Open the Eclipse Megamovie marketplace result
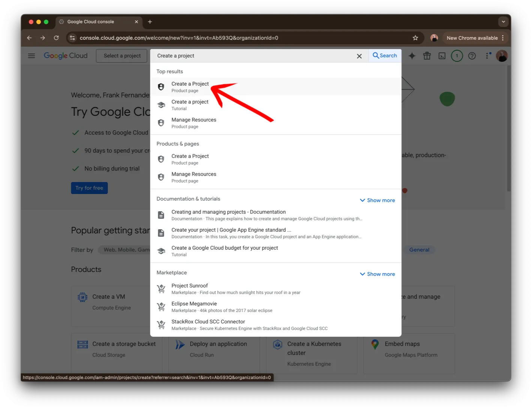532x409 pixels. pyautogui.click(x=276, y=307)
